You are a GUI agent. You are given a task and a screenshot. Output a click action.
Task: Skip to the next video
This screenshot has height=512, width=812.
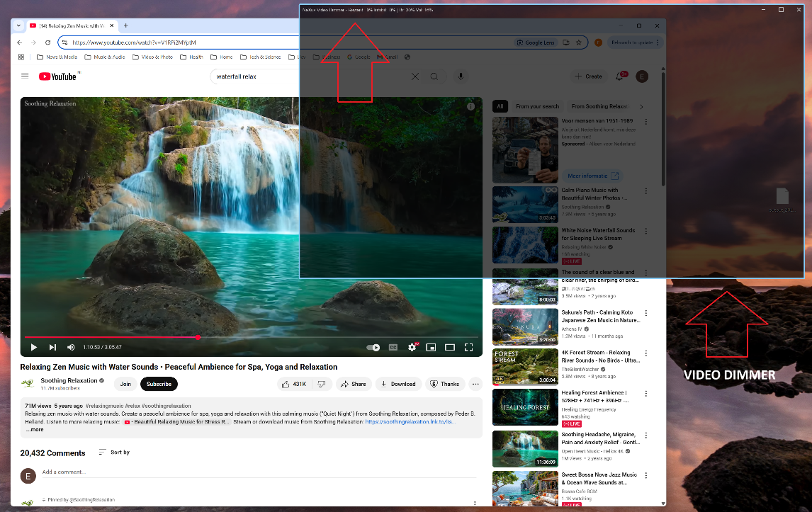pos(52,348)
